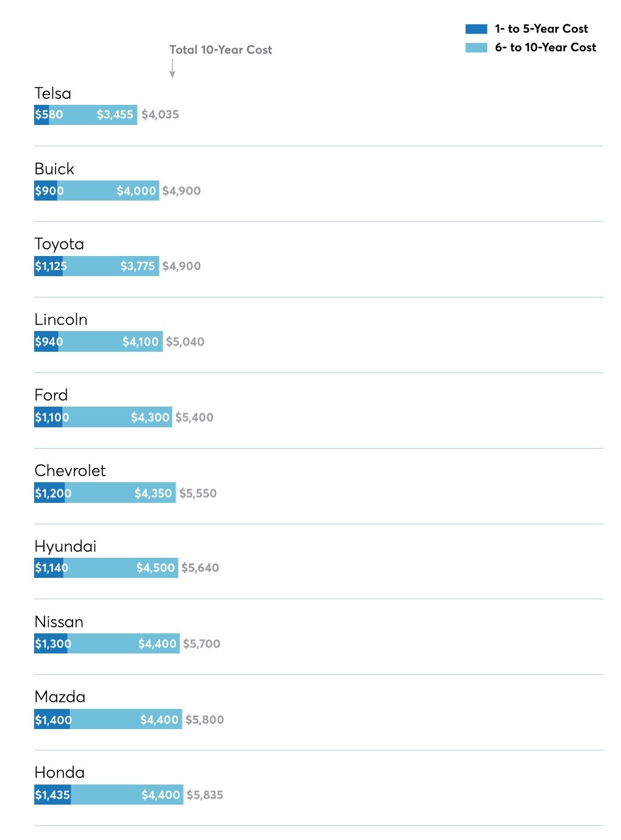Image resolution: width=621 pixels, height=840 pixels.
Task: Click Mazda's $5,800 total cost value
Action: (204, 720)
